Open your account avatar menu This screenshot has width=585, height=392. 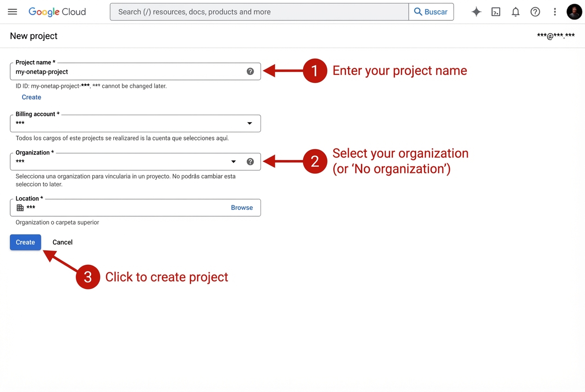pos(574,12)
